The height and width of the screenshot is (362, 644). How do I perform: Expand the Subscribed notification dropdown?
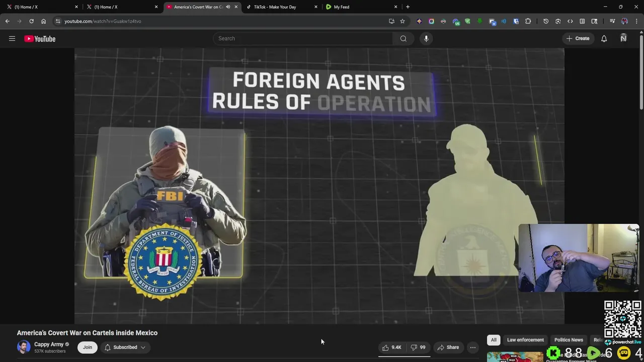click(x=125, y=347)
